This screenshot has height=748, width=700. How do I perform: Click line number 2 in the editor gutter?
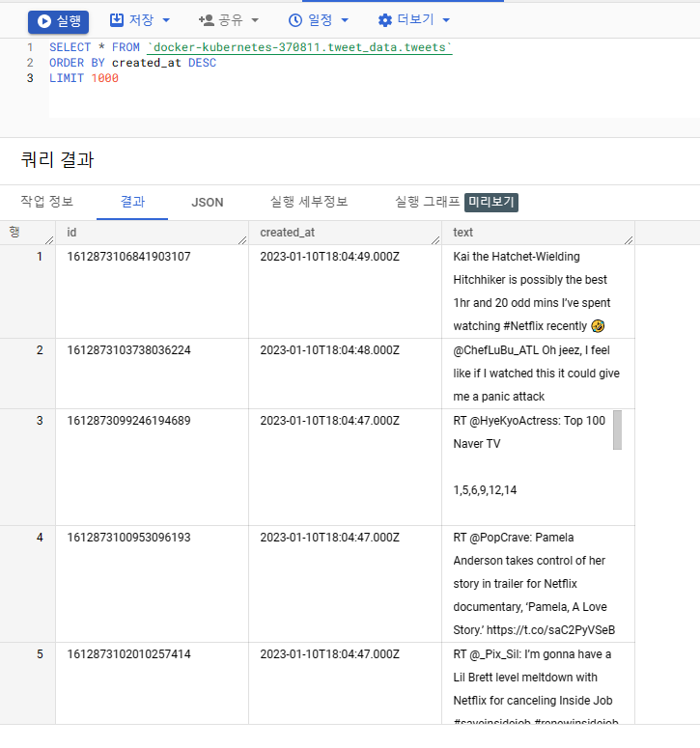pyautogui.click(x=30, y=63)
